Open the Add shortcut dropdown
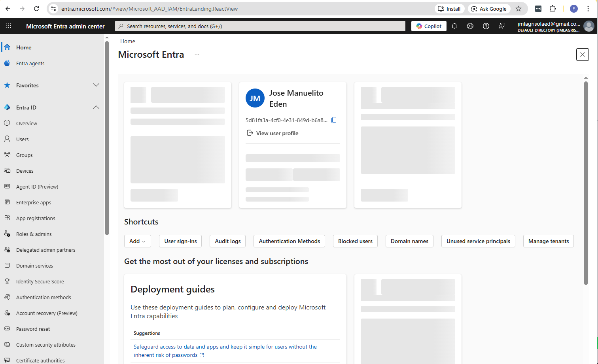598x364 pixels. click(x=137, y=241)
